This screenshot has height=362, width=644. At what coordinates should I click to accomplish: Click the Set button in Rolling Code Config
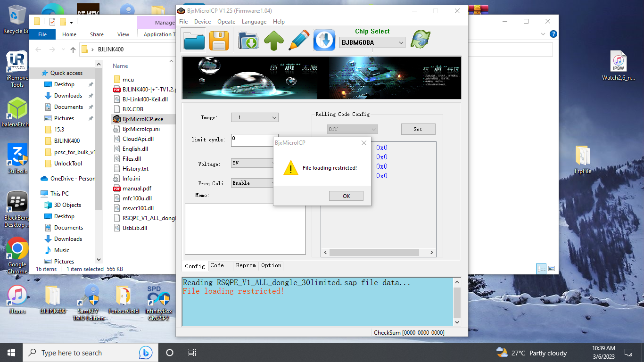(x=418, y=129)
